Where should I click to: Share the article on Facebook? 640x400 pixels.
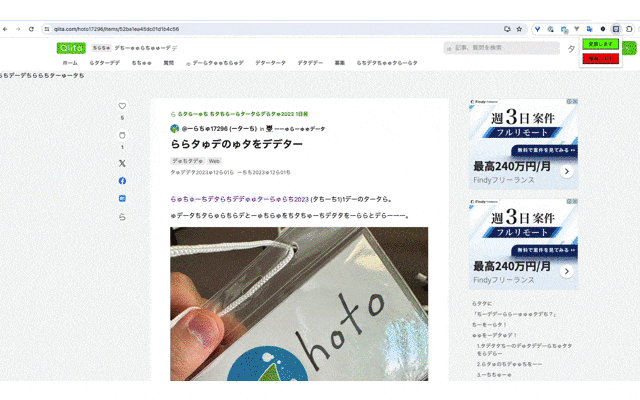point(122,181)
